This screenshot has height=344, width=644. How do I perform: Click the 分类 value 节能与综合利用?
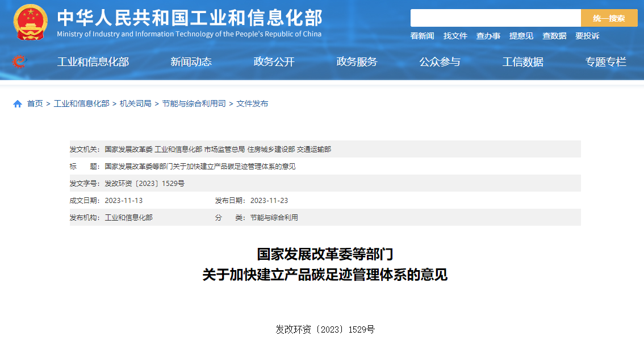coord(274,217)
